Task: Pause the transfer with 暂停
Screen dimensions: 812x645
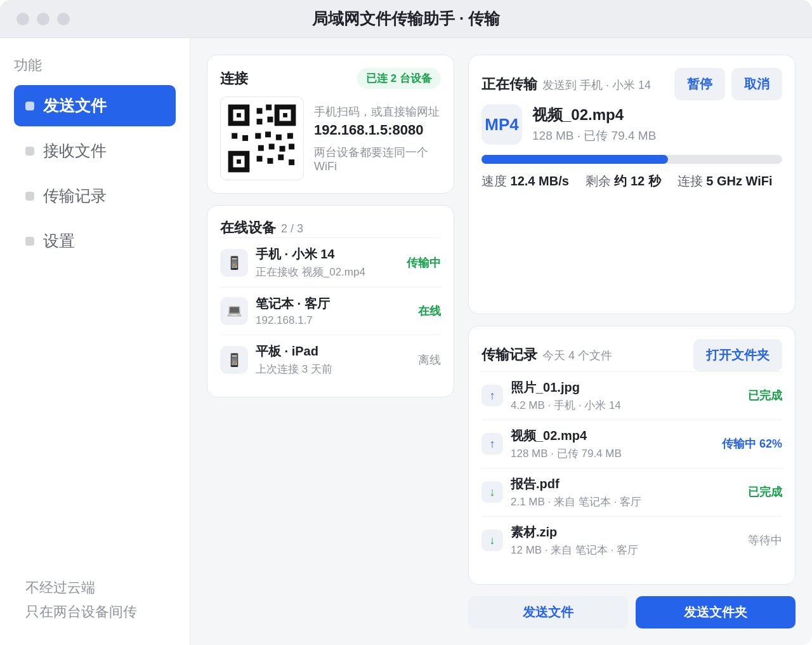Action: (700, 84)
